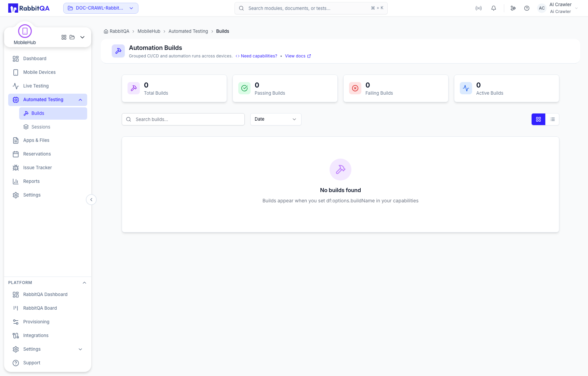
Task: Click the home icon in the breadcrumb
Action: [106, 31]
